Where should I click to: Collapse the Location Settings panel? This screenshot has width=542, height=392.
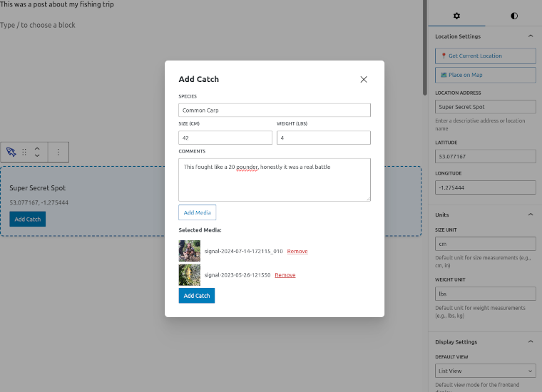point(530,36)
